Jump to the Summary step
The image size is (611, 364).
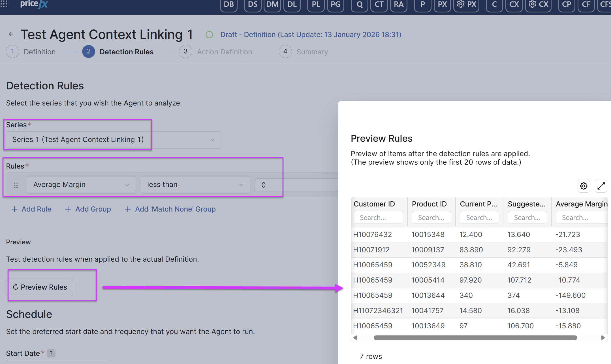(312, 52)
